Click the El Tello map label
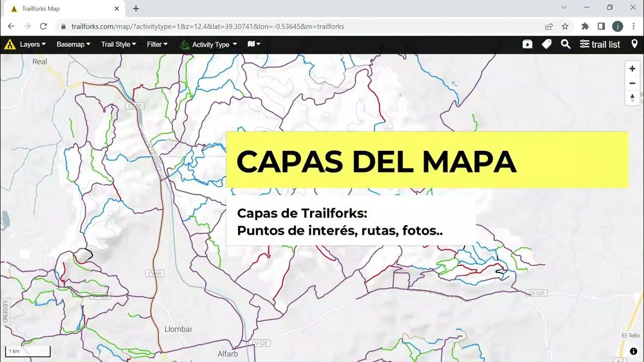This screenshot has width=644, height=362. click(631, 336)
